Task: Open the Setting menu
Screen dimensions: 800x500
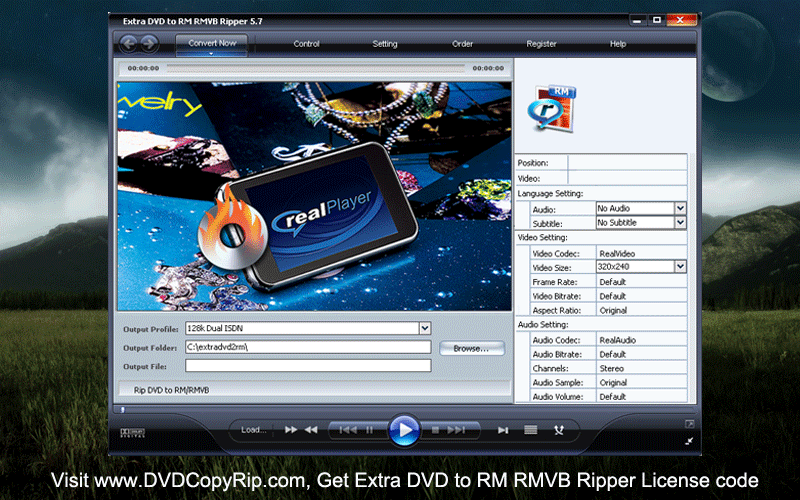Action: click(x=385, y=44)
